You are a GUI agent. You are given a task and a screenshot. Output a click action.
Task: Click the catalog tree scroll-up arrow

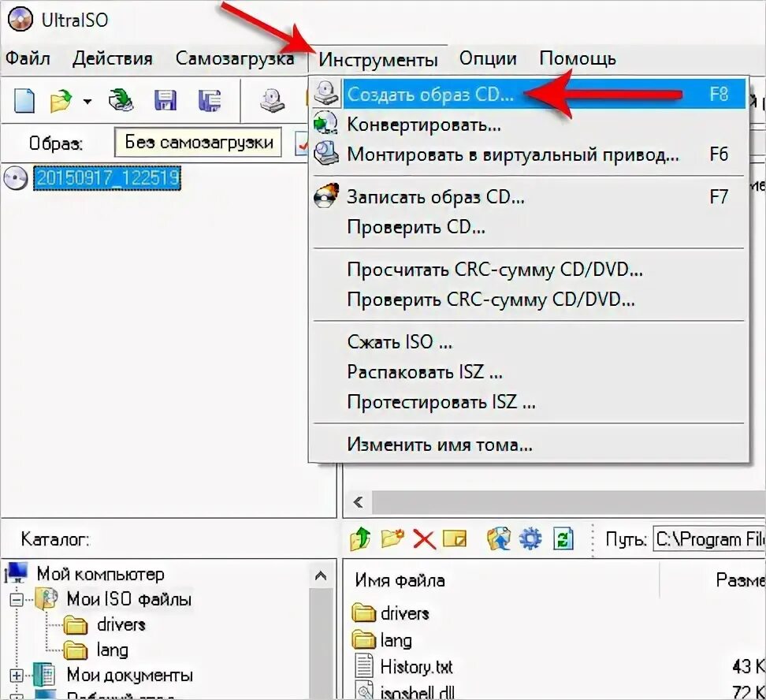[321, 575]
